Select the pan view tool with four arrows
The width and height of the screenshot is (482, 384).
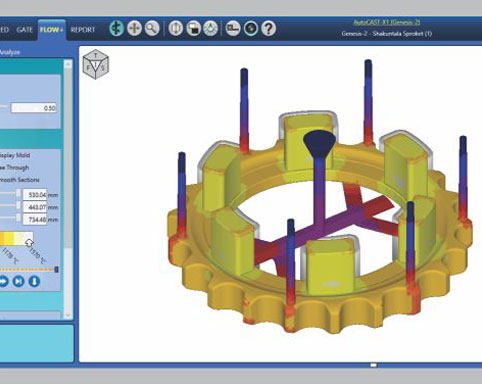tap(134, 28)
